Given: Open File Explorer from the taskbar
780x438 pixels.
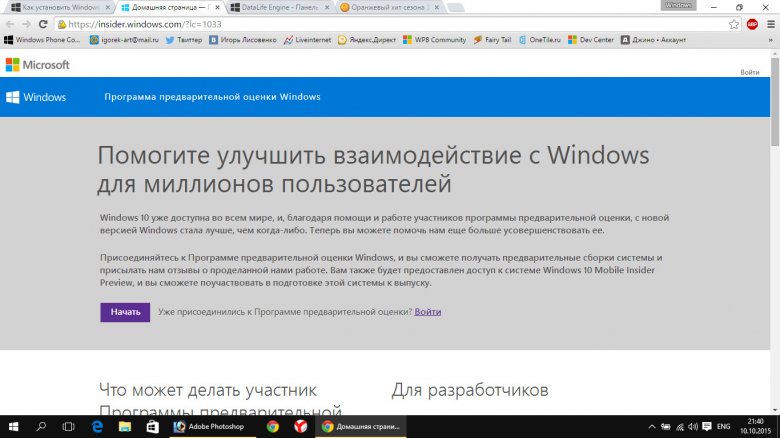Looking at the screenshot, I should point(124,427).
